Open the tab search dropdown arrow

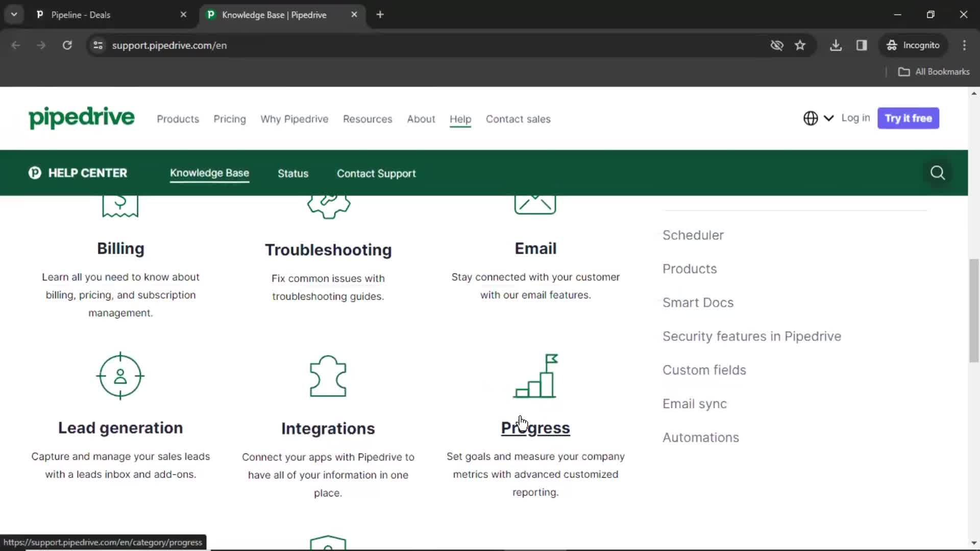coord(14,15)
